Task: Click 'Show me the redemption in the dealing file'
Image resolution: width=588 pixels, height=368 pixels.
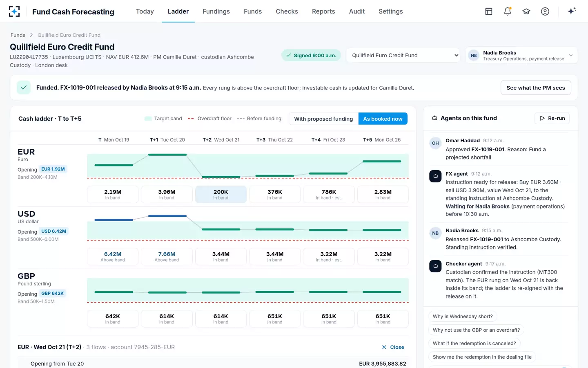Action: point(482,357)
